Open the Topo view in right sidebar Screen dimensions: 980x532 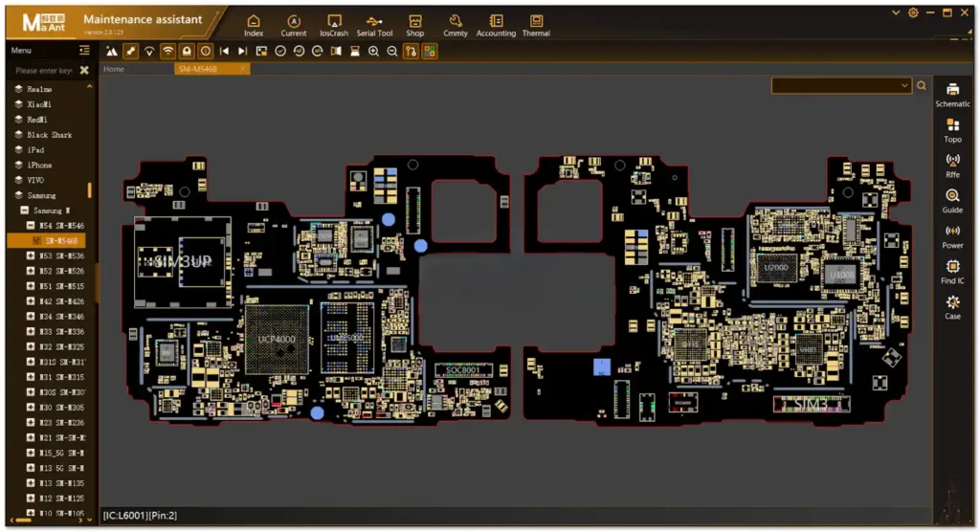click(x=952, y=129)
